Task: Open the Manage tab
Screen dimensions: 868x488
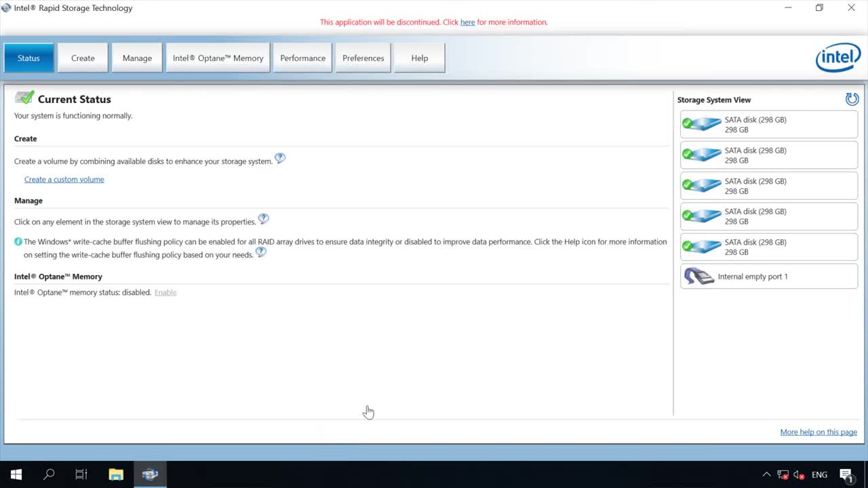Action: 137,58
